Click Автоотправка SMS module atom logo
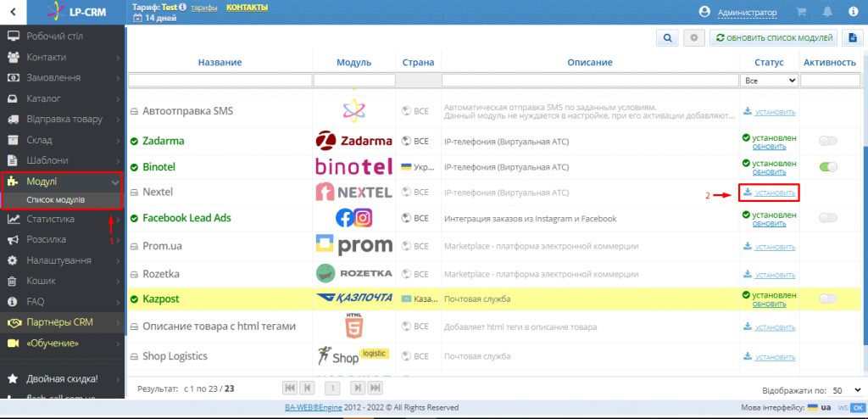Screen dimensions: 868x419 pos(353,109)
